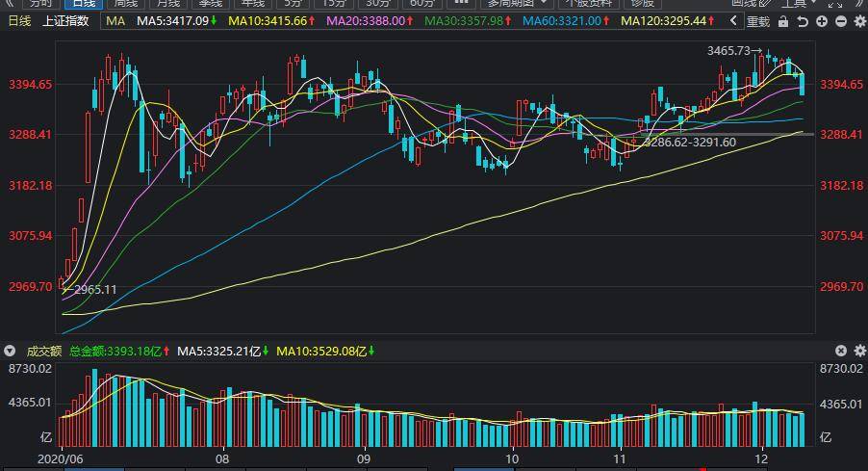Screen dimensions: 868x471
Task: Click the 重载 reload button
Action: coord(758,21)
